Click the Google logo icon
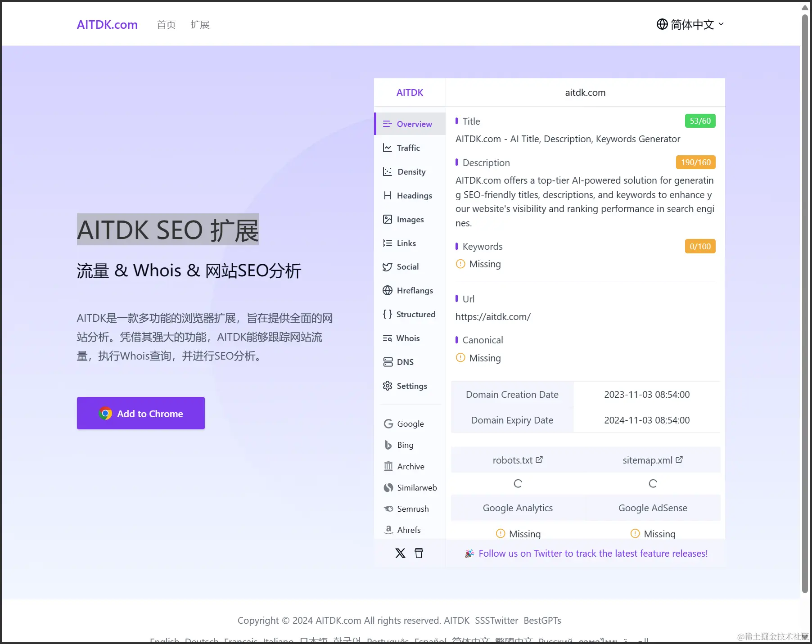 pyautogui.click(x=388, y=423)
